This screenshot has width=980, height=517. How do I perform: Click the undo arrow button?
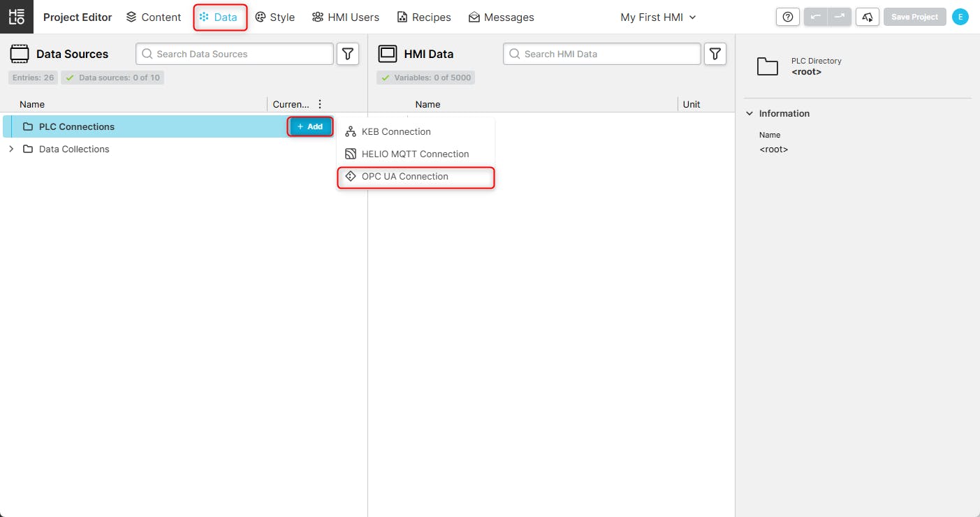click(816, 17)
